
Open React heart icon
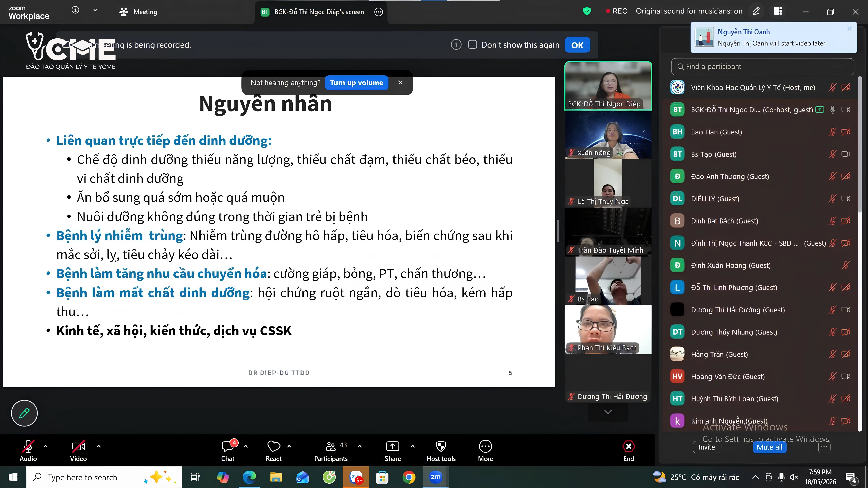click(x=274, y=450)
